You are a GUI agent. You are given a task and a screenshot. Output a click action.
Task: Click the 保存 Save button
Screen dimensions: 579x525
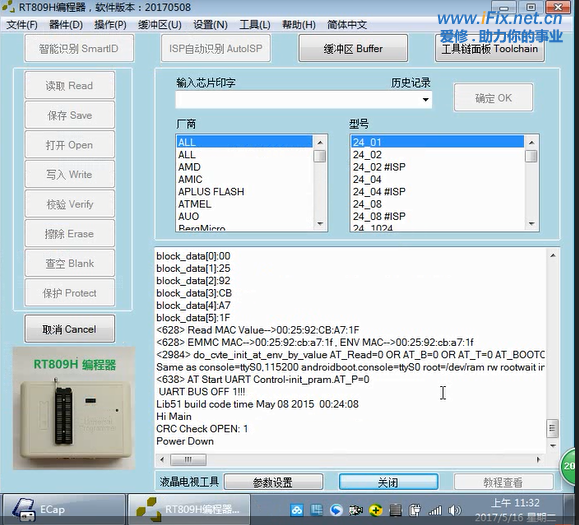(69, 115)
